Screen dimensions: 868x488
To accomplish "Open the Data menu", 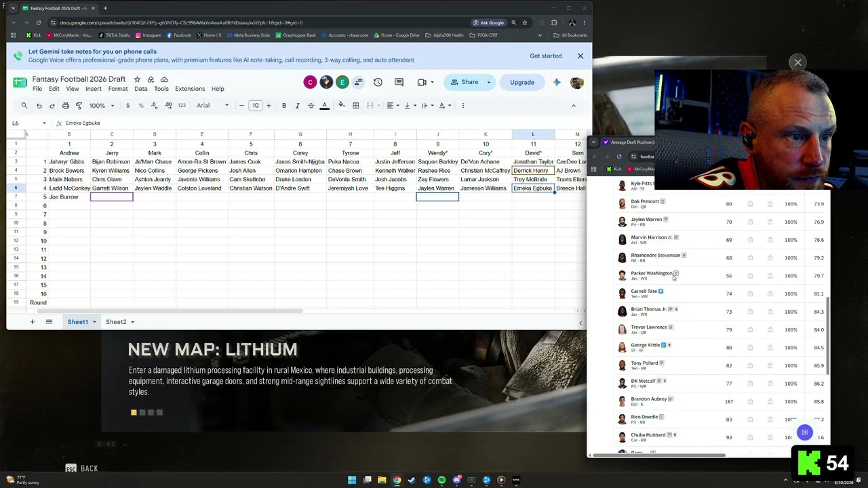I will pos(141,89).
